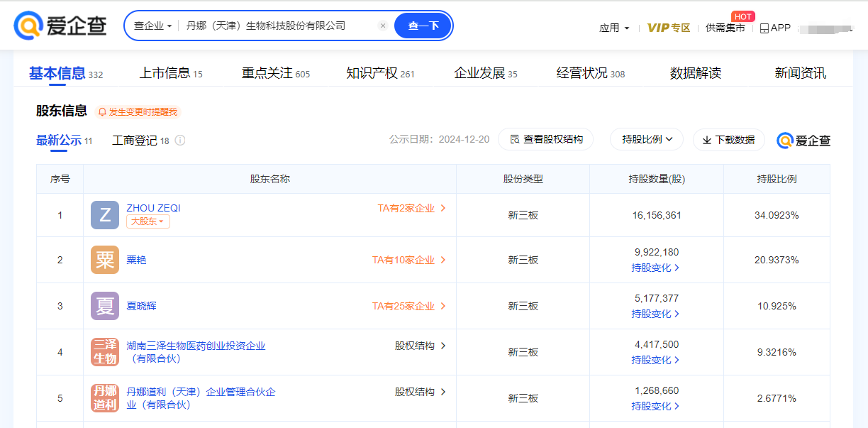
Task: Open 股权结构 for 丹娜道利
Action: tap(421, 392)
